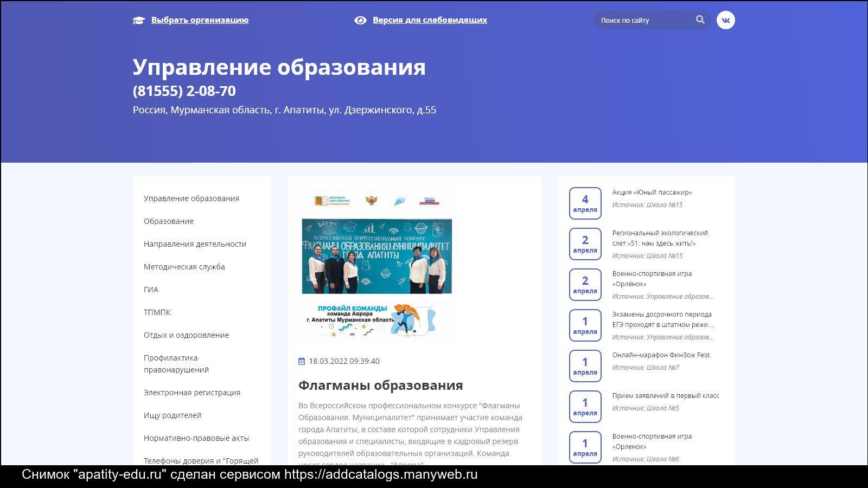Click the VK social network icon
The height and width of the screenshot is (488, 868).
[x=725, y=20]
